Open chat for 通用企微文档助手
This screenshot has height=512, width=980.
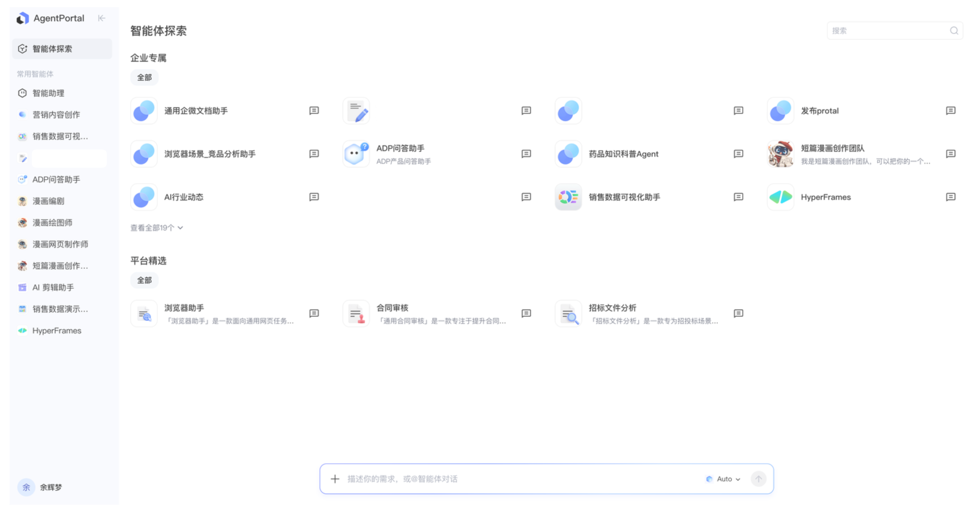coord(314,110)
